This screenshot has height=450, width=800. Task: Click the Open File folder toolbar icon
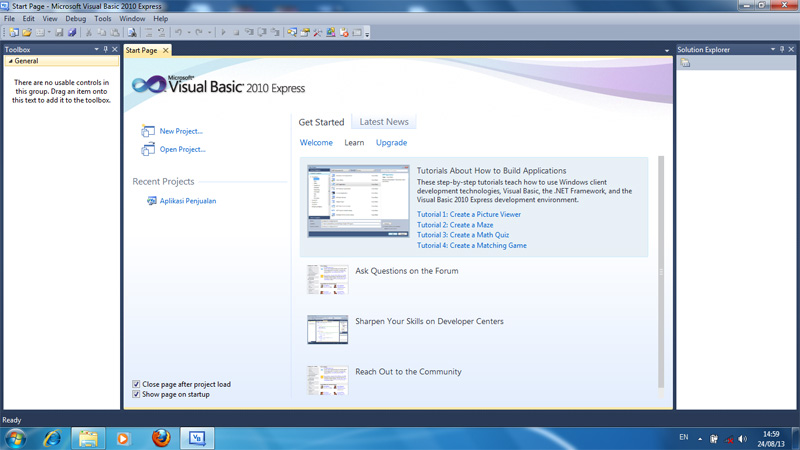coord(27,33)
